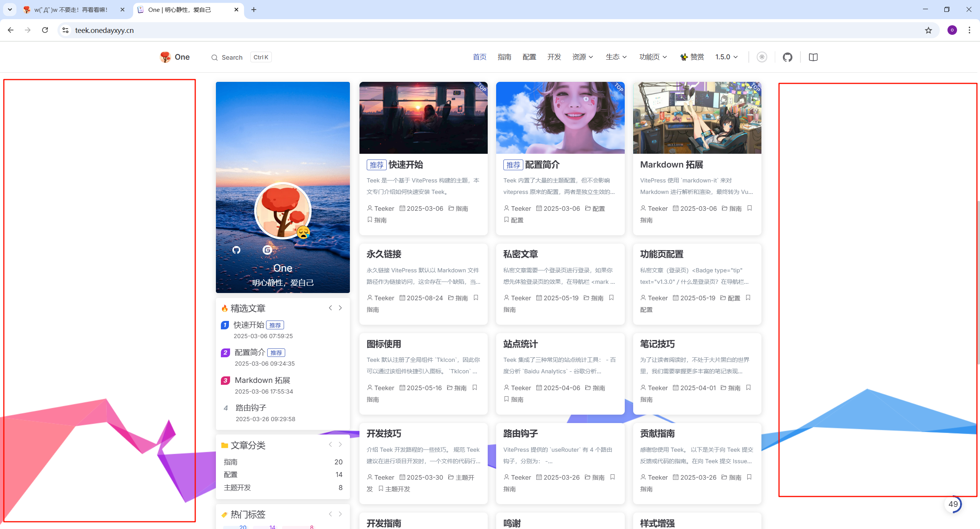Open Chrome three-dot menu
Screen dimensions: 980x529
[969, 30]
